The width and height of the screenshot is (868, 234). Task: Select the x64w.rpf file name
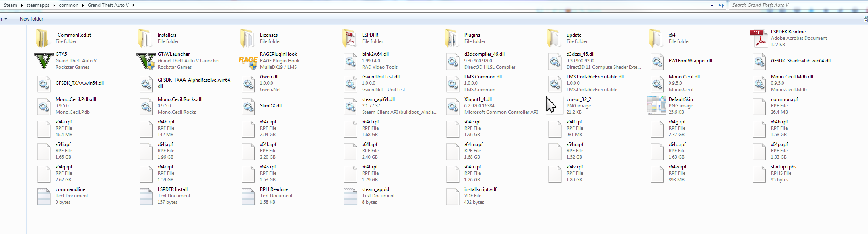678,167
